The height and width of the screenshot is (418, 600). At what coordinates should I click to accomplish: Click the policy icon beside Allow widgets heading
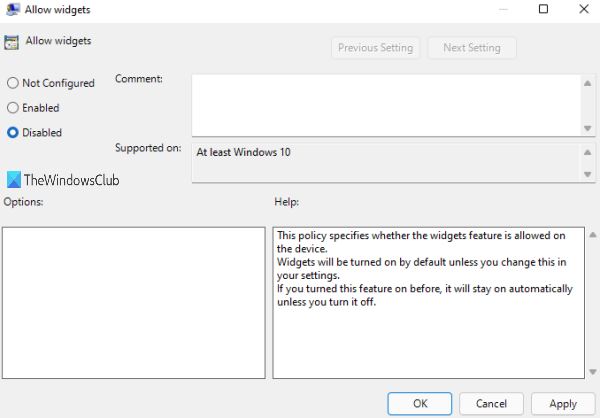[13, 43]
